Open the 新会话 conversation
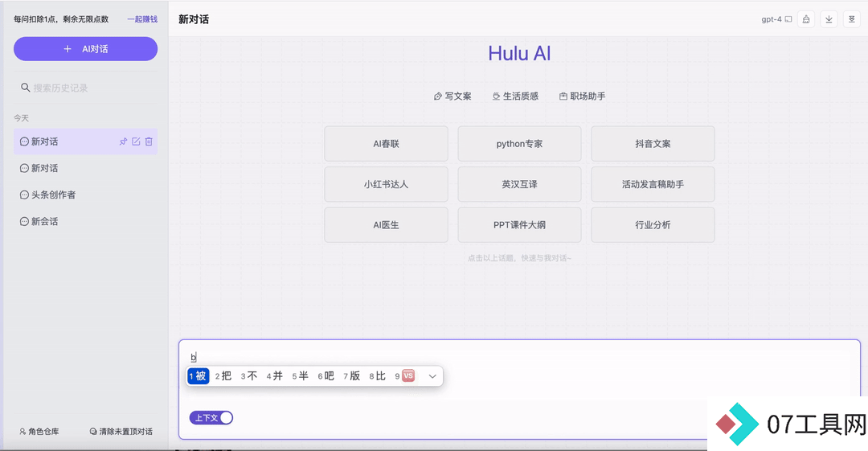The width and height of the screenshot is (868, 451). [86, 222]
